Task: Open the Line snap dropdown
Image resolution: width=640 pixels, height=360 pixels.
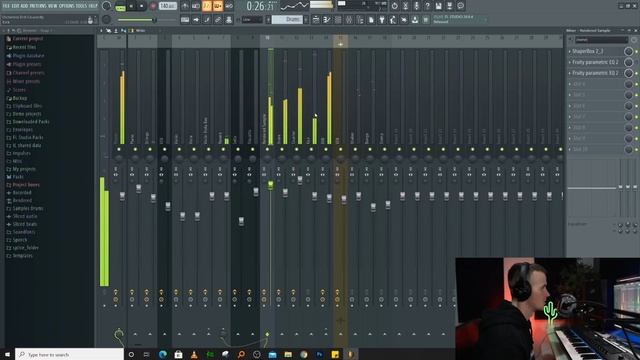Action: 252,20
